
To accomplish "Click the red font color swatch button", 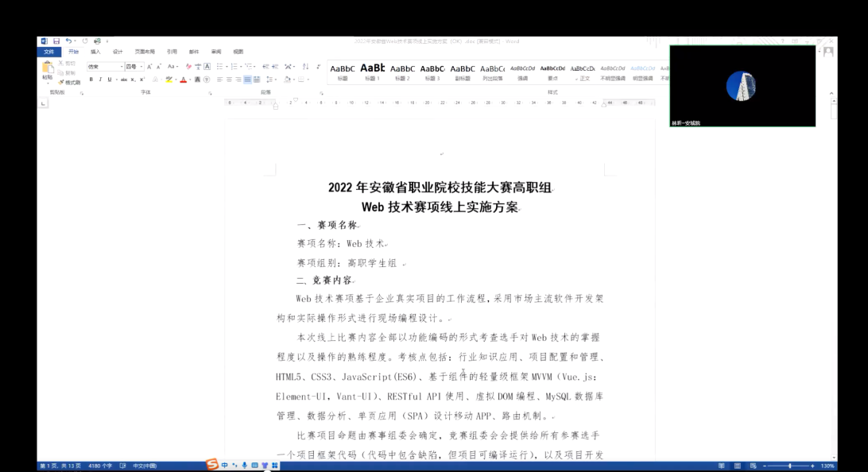I will 184,79.
